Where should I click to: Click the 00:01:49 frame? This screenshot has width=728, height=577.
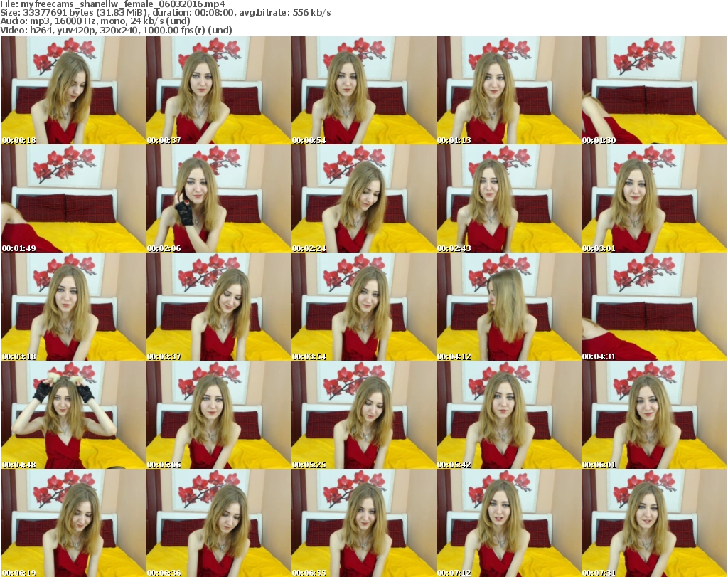click(x=73, y=198)
